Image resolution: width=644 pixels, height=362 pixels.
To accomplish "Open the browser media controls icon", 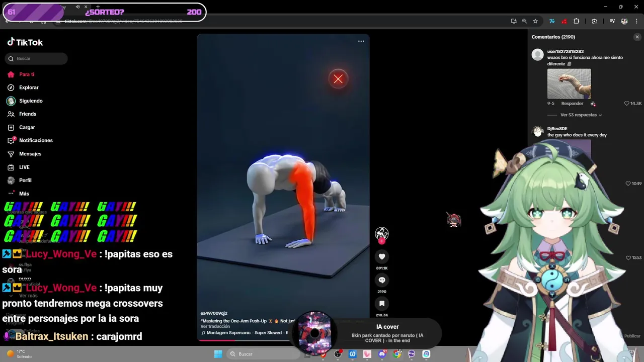I will coord(612,21).
